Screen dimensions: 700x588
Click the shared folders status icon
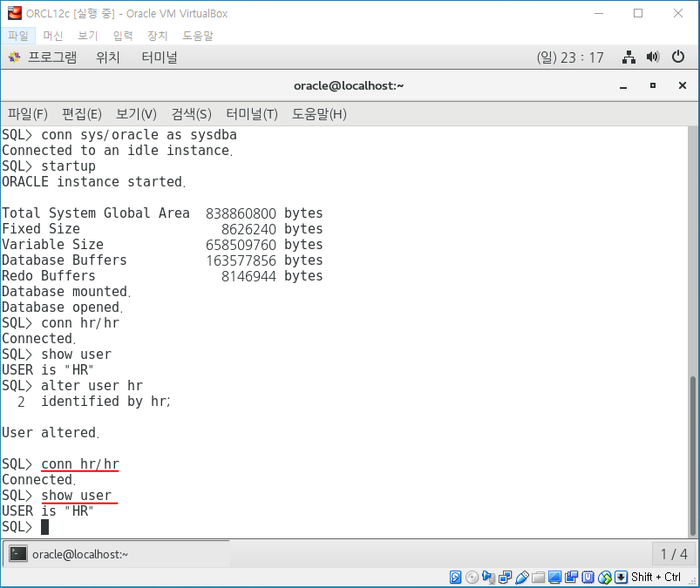pyautogui.click(x=538, y=577)
